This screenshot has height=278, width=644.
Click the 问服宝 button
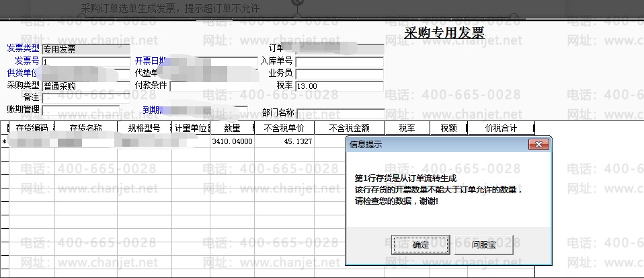pos(484,245)
